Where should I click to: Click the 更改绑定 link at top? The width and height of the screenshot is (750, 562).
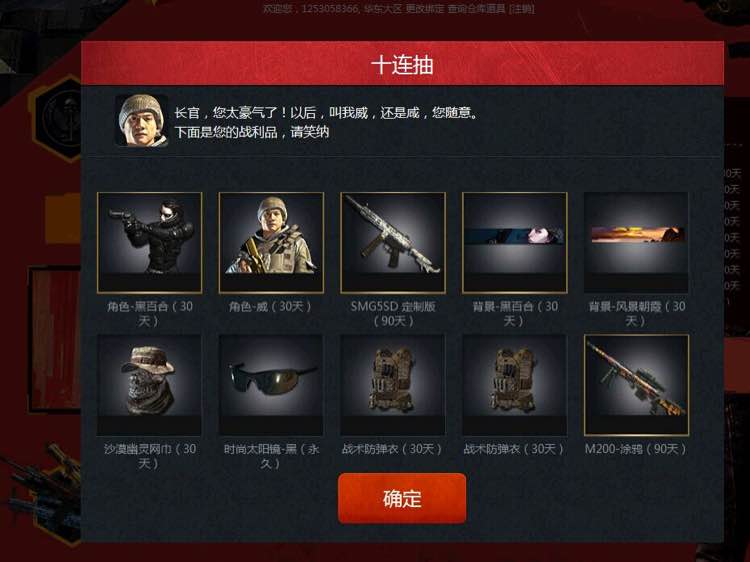click(425, 8)
